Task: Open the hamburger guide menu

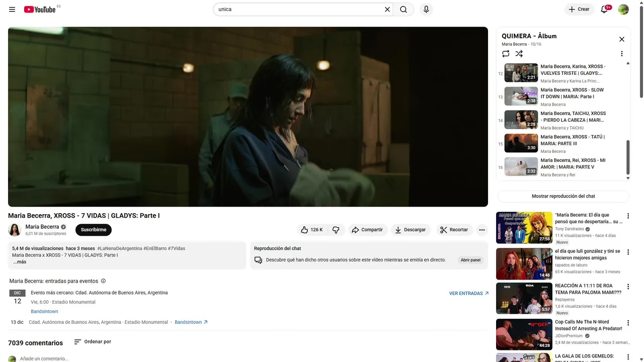Action: 12,10
